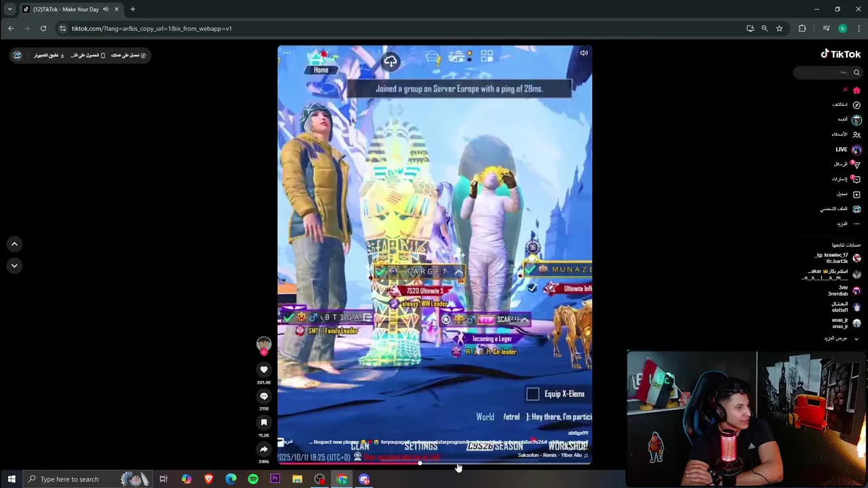The image size is (868, 488).
Task: Go to previous video with up arrow
Action: (x=14, y=244)
